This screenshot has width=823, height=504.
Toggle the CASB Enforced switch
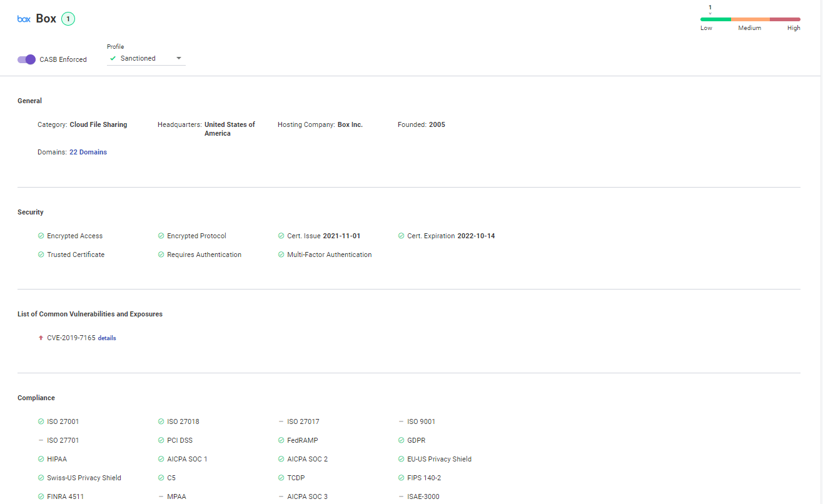(26, 59)
